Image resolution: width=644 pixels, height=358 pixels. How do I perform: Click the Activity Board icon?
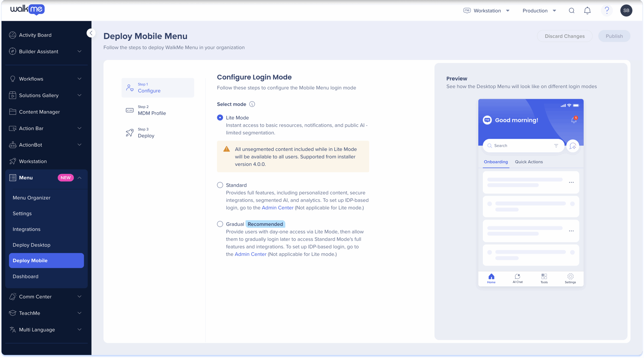(x=12, y=35)
